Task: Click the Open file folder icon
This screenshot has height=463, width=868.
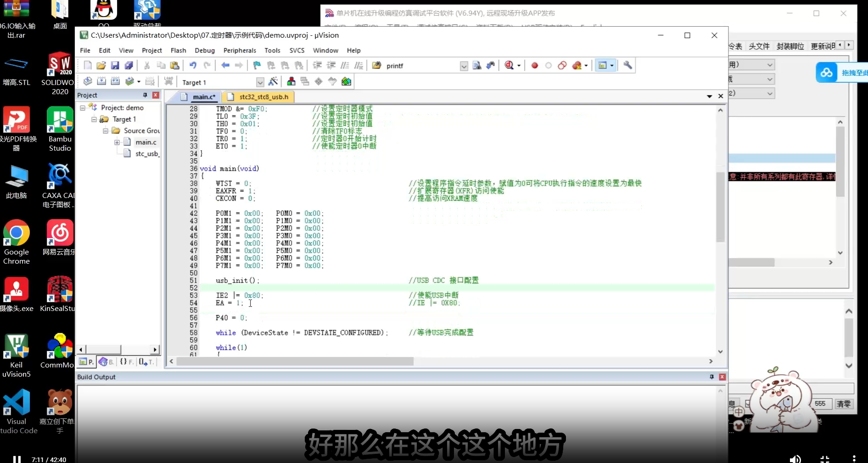Action: (x=101, y=66)
